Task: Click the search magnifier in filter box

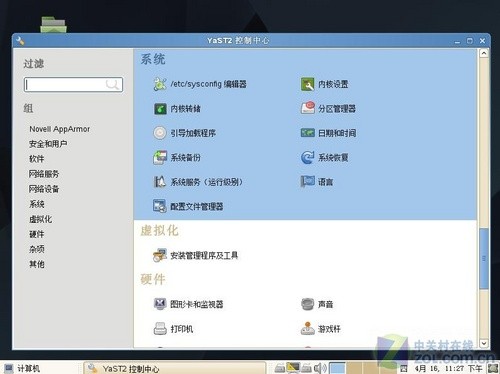Action: click(112, 84)
